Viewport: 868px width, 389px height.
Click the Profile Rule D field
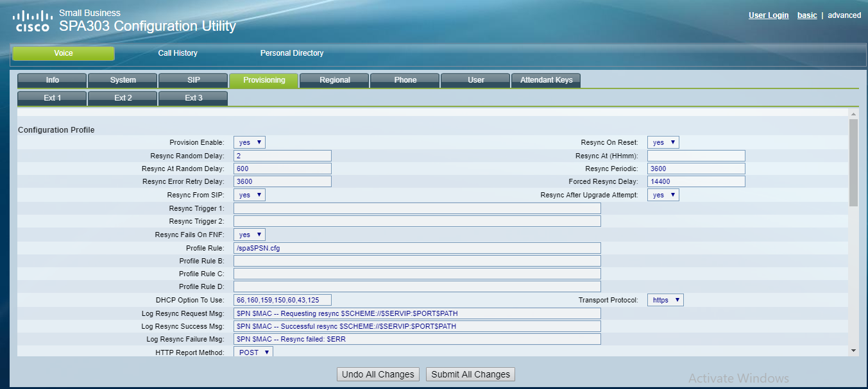point(417,286)
